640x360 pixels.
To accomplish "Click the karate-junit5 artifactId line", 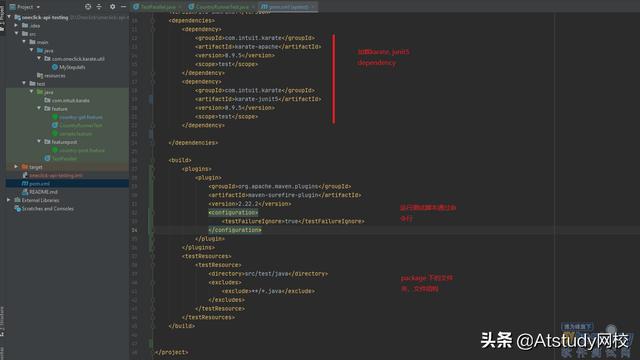I will pos(258,99).
